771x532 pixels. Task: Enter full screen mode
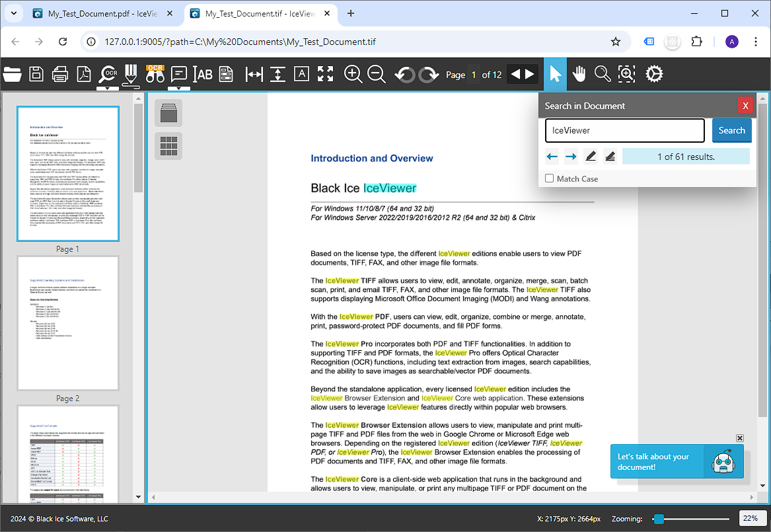coord(326,74)
